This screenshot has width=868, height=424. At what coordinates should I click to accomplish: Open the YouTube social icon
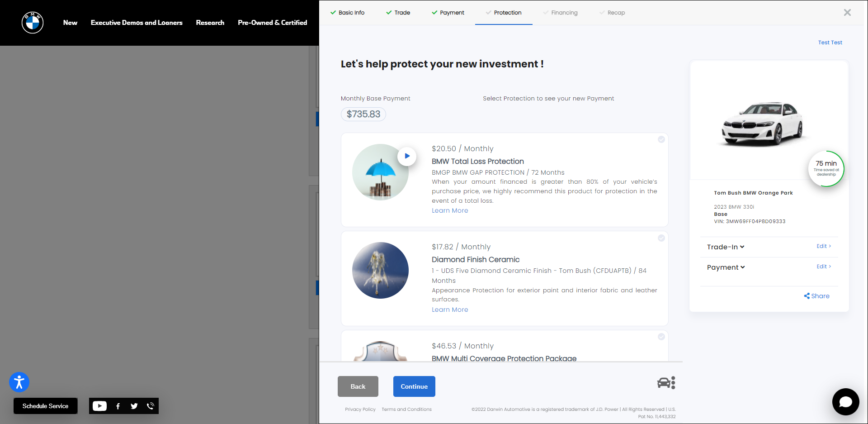point(99,406)
